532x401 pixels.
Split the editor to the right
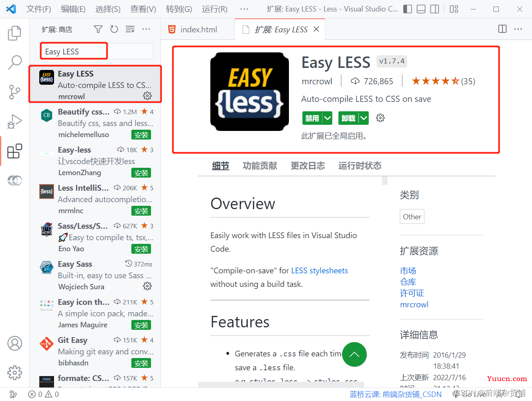coord(503,29)
